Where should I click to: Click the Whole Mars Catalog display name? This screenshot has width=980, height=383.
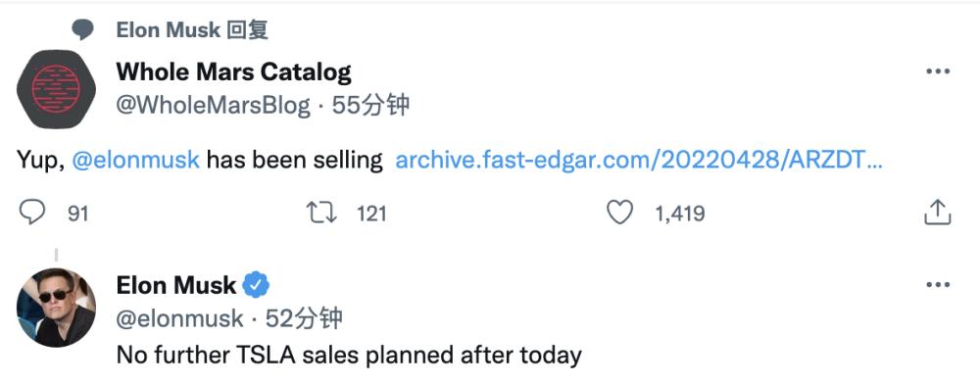pyautogui.click(x=234, y=72)
